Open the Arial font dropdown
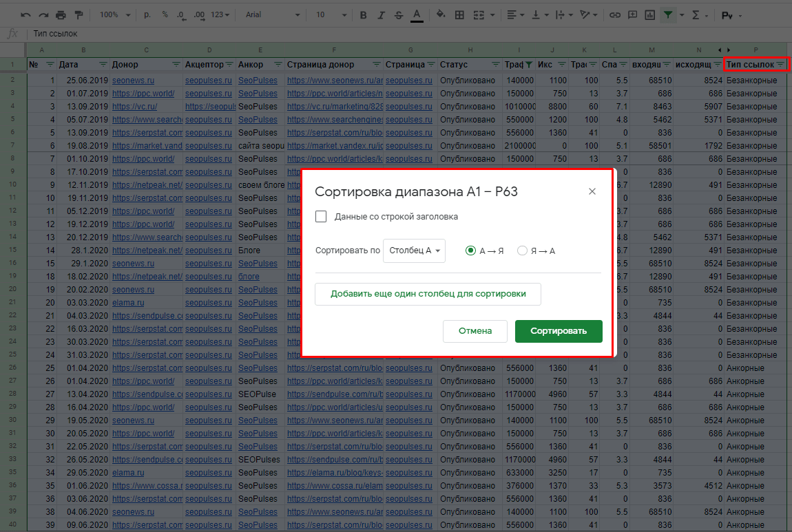The width and height of the screenshot is (792, 532). point(273,15)
